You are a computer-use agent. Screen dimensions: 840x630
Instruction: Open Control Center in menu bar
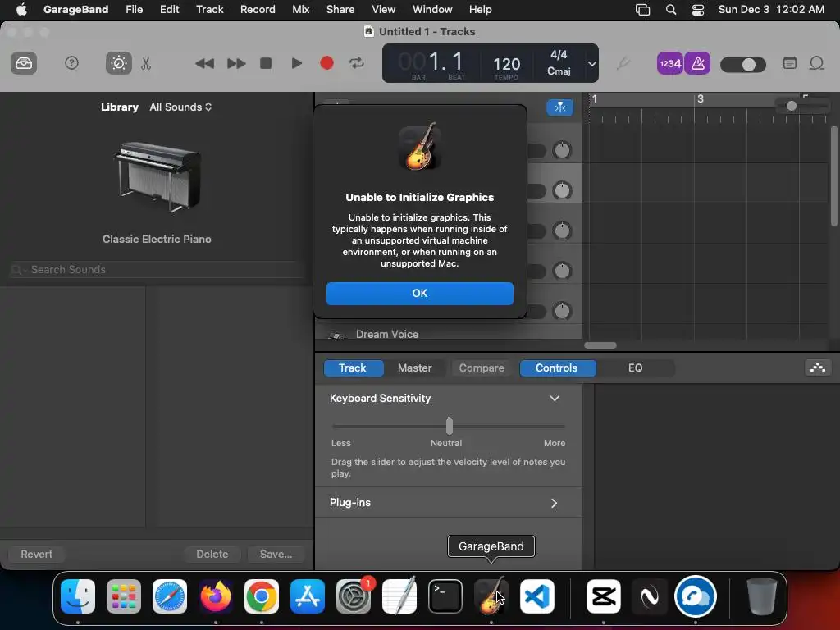tap(698, 9)
